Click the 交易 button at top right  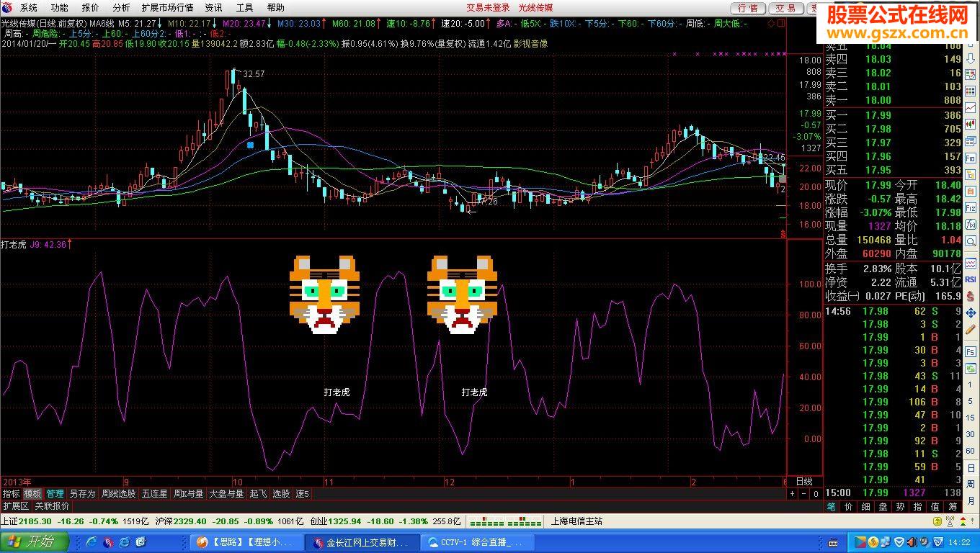click(x=786, y=8)
